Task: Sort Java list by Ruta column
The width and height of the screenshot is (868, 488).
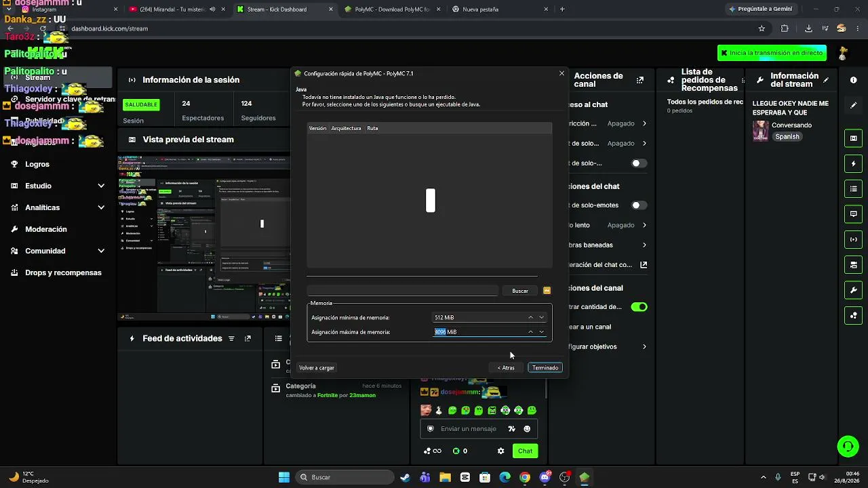Action: click(372, 128)
